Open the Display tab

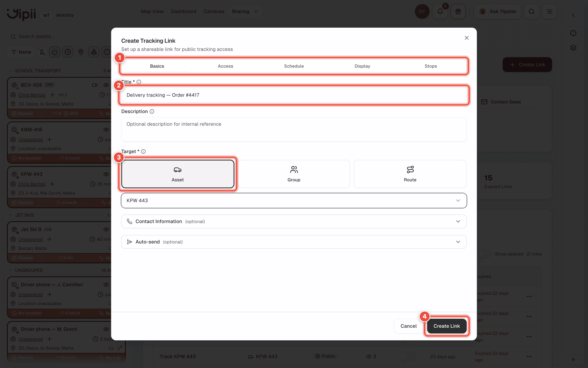pos(362,66)
